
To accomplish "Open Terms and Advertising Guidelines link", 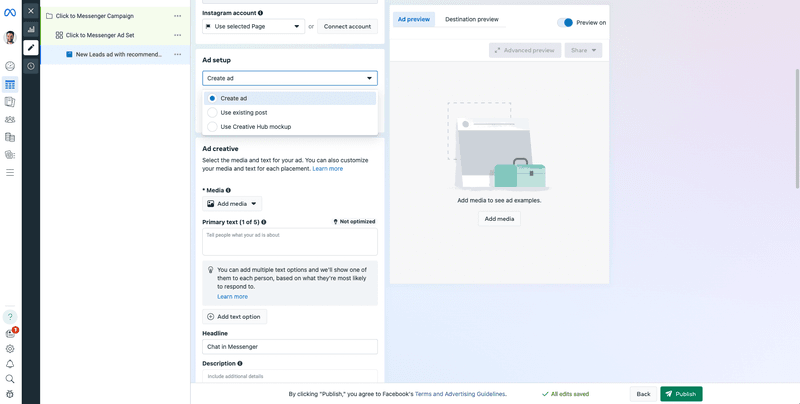I will 460,394.
